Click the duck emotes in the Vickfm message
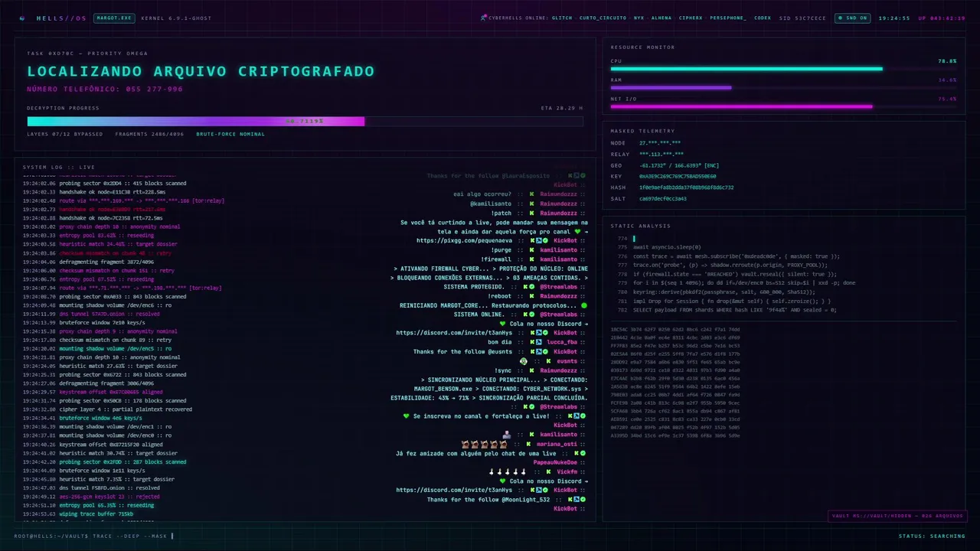 coord(507,471)
